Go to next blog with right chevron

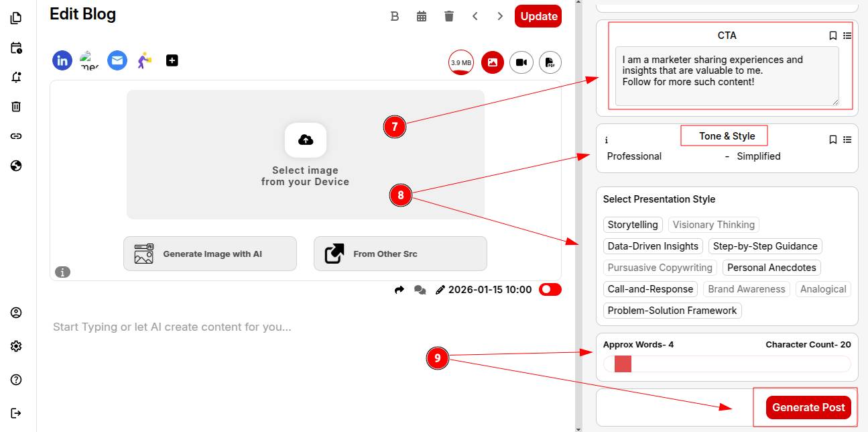(500, 16)
